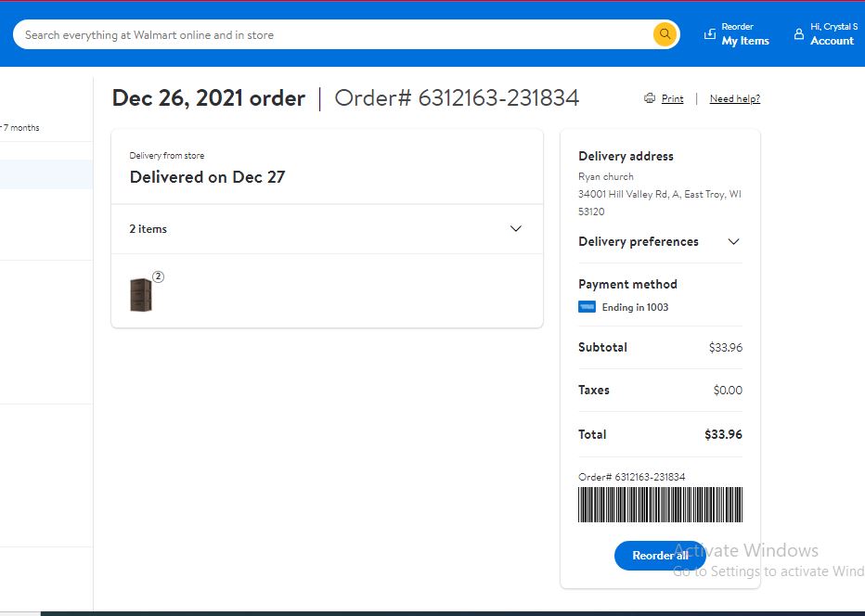This screenshot has width=865, height=616.
Task: Click the order barcode image
Action: pos(660,504)
